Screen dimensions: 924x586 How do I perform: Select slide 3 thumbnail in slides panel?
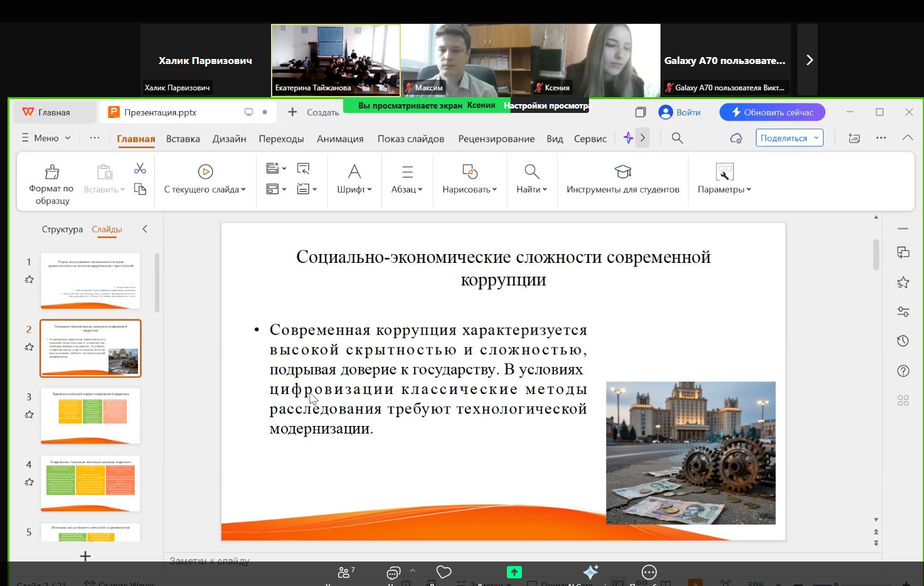[x=90, y=415]
